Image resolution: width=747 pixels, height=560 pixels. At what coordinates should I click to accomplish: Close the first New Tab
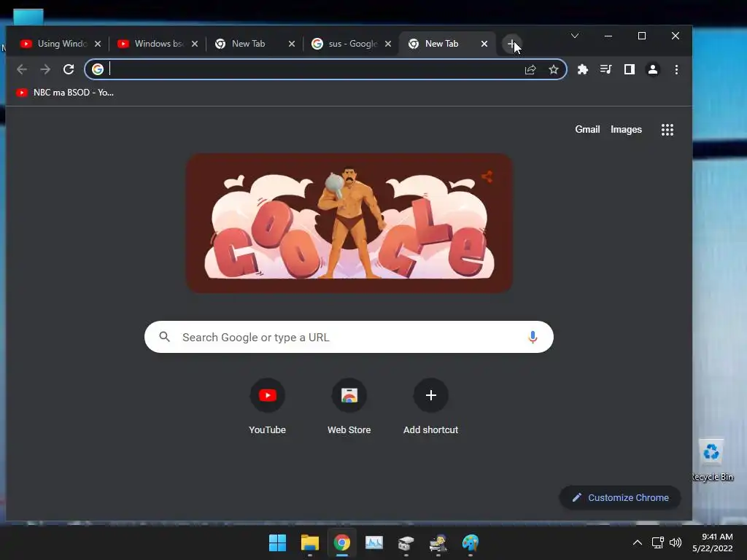(x=292, y=44)
